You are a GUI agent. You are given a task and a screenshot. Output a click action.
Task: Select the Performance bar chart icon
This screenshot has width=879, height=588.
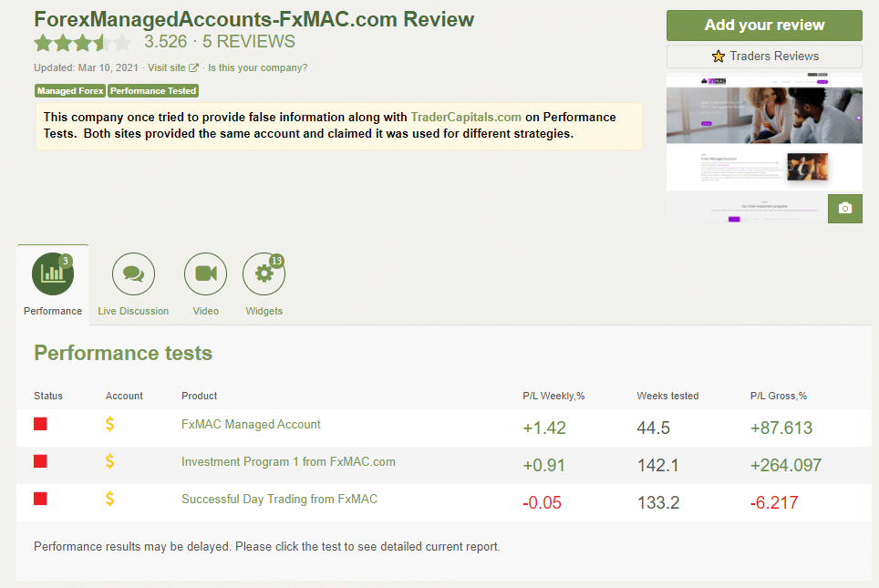(52, 273)
